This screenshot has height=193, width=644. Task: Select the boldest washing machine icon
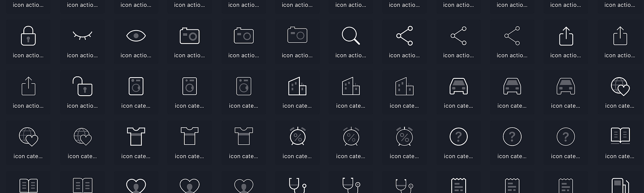[136, 86]
